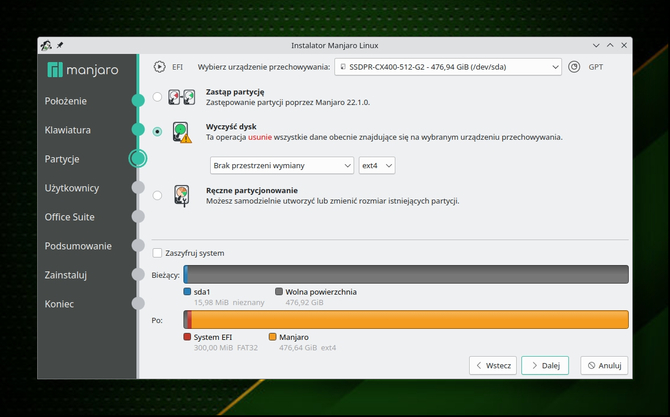Click the Office Suite step indicator dot
The width and height of the screenshot is (670, 417).
coord(138,217)
